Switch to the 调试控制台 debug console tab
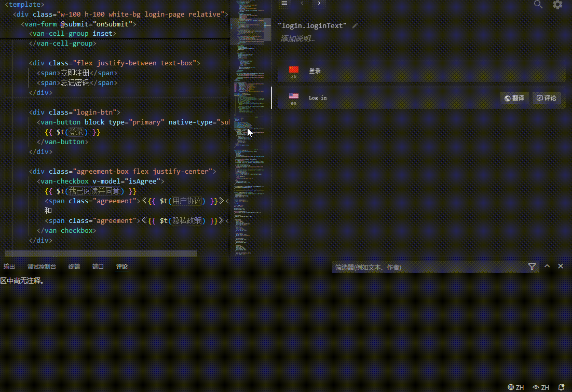 (x=42, y=267)
